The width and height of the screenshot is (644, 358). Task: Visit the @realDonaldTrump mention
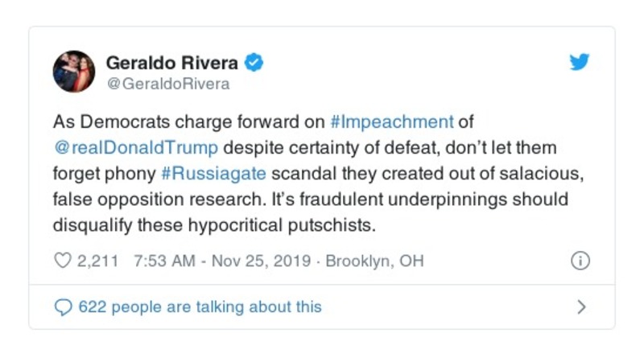point(135,148)
